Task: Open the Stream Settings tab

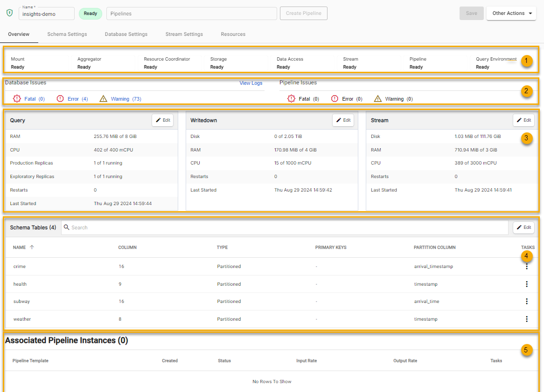Action: [184, 34]
